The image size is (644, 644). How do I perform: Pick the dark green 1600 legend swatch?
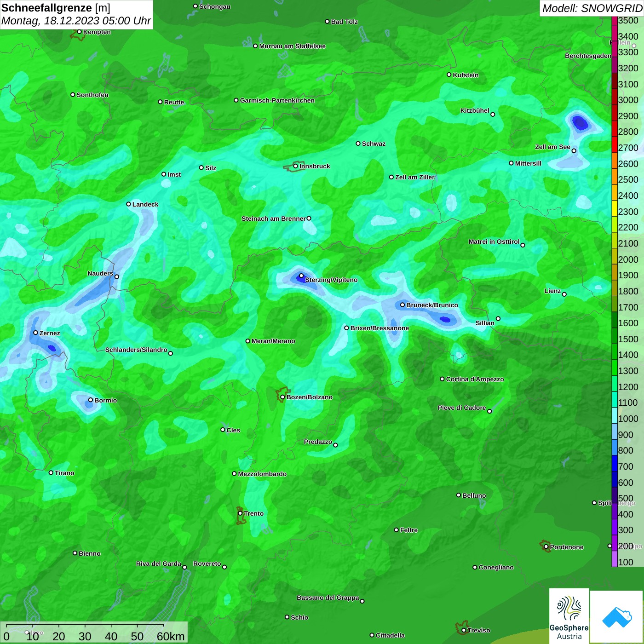coord(614,320)
